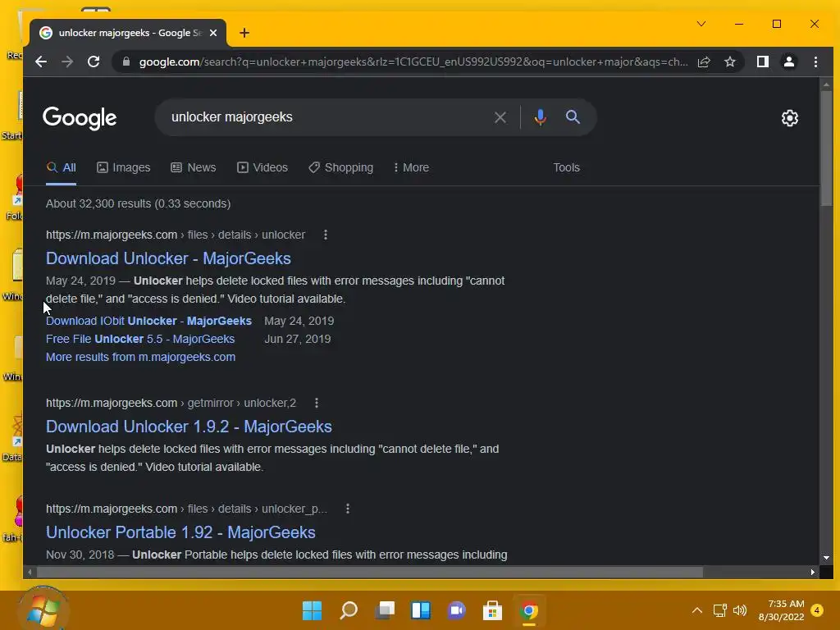
Task: Click the Chrome address bar URL
Action: tap(413, 62)
